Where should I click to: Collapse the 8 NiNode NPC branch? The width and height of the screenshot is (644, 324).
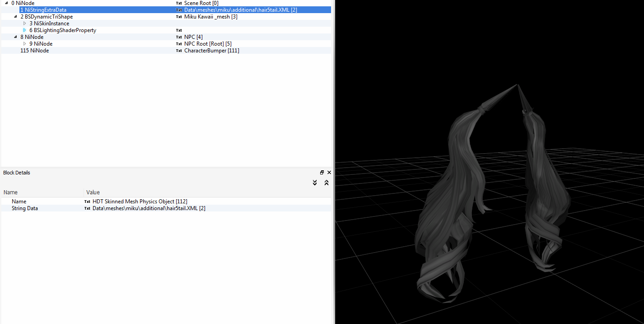point(15,37)
